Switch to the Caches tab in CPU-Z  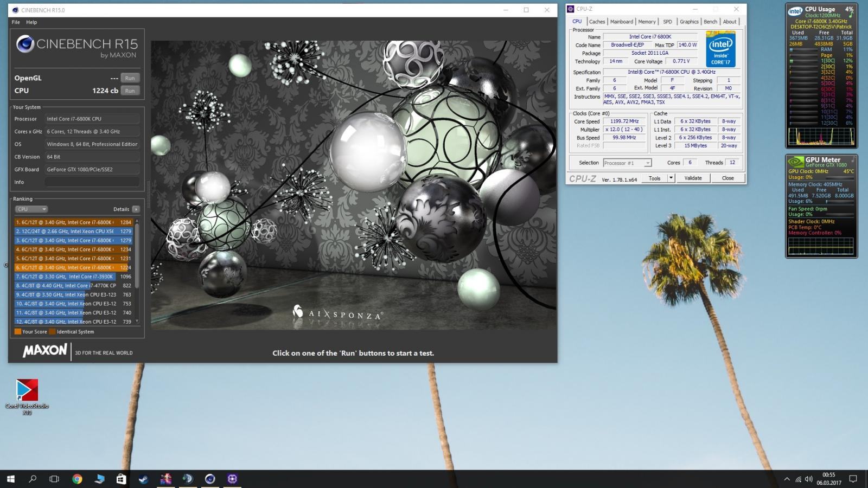point(597,22)
